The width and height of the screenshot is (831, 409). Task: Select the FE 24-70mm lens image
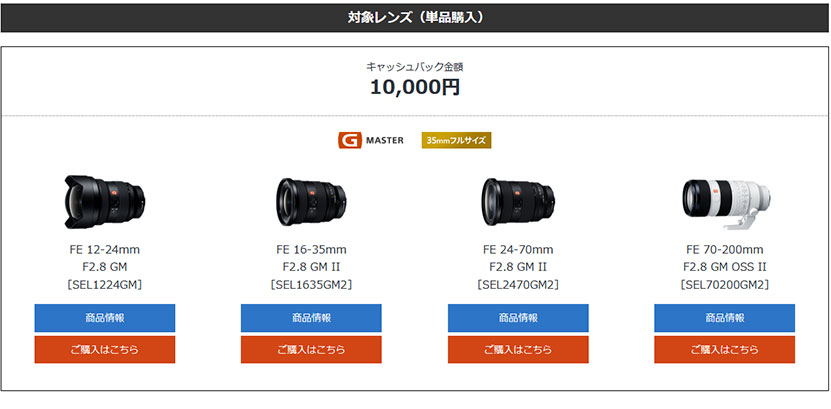pos(518,202)
